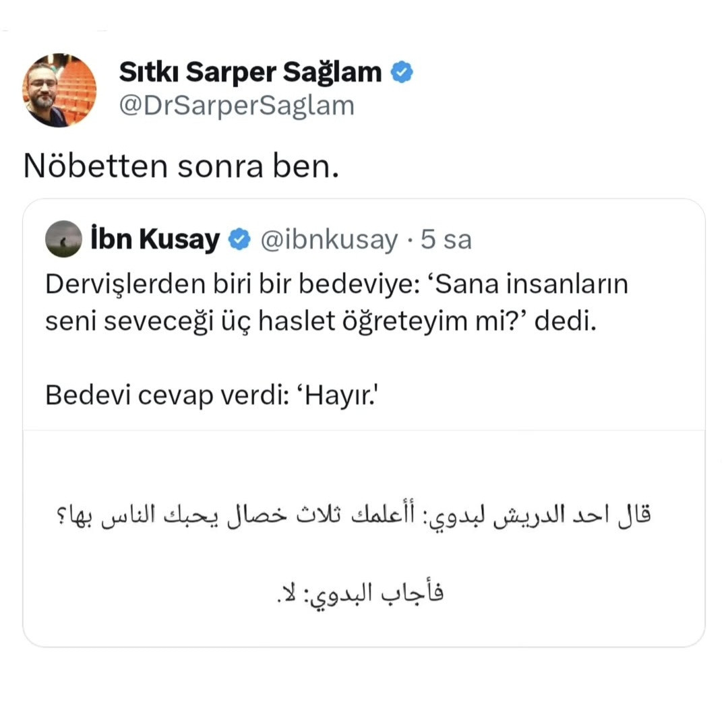The width and height of the screenshot is (728, 708).
Task: Click the verified badge beside İbn Kusay
Action: [240, 240]
